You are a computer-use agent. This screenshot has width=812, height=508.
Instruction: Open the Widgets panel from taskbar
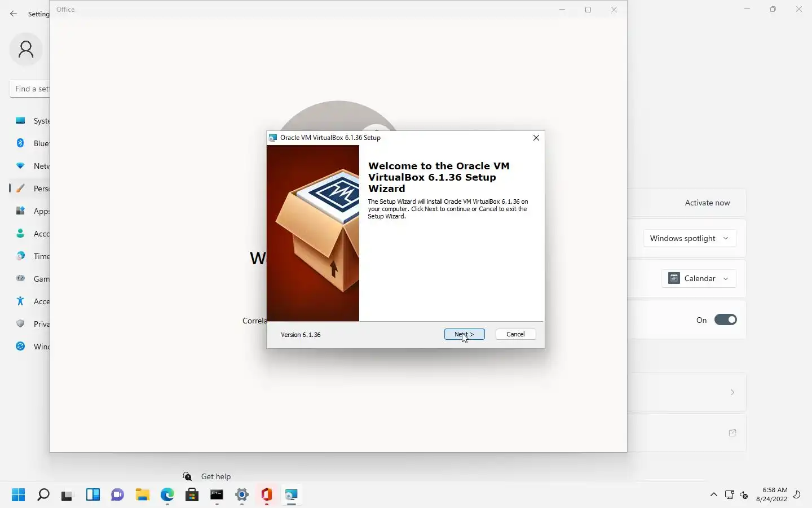[x=92, y=495]
